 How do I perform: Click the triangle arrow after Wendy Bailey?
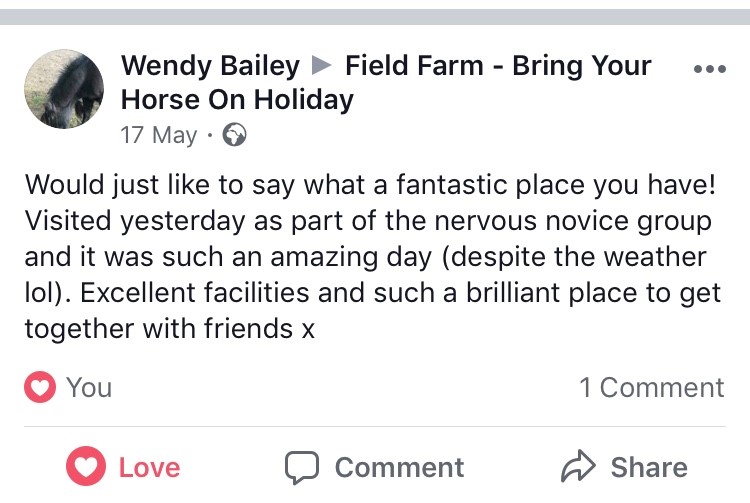(321, 65)
